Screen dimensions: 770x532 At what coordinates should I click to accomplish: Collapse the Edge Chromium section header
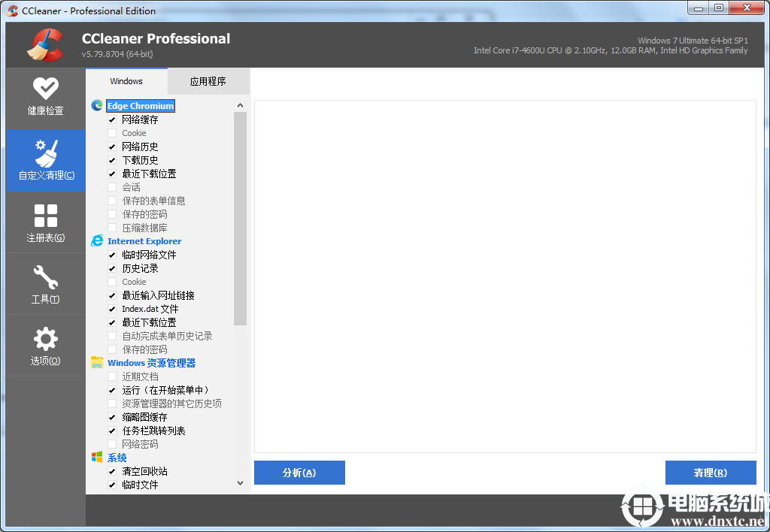pos(141,105)
